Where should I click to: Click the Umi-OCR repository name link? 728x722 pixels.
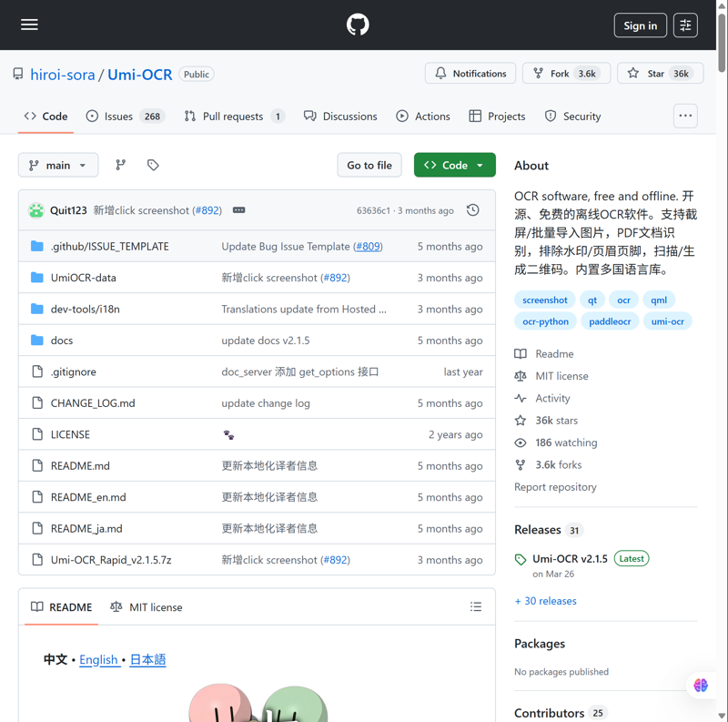(140, 75)
